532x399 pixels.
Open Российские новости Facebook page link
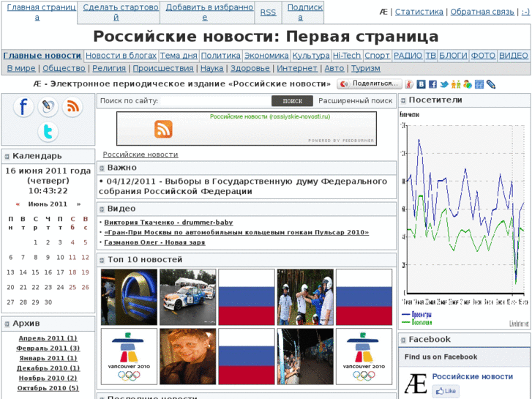[472, 376]
